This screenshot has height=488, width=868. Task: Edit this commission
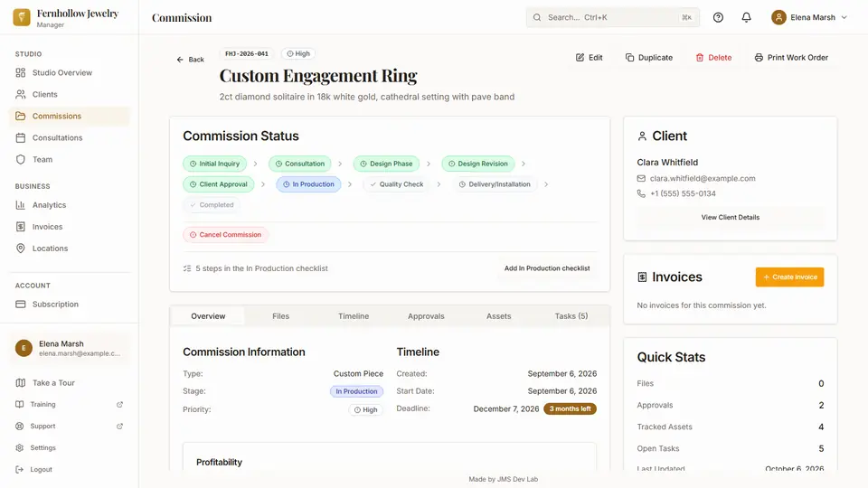pos(589,58)
